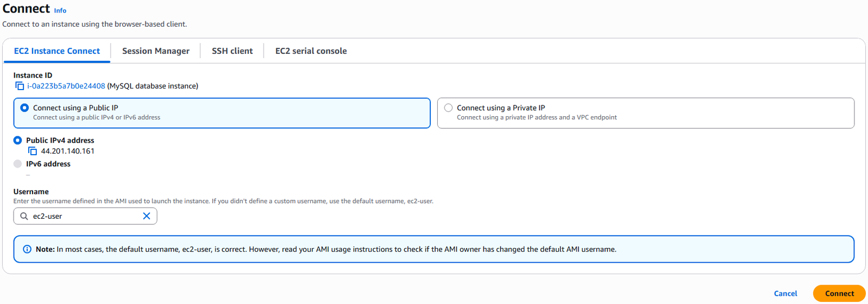Switch to the Session Manager tab
Image resolution: width=868 pixels, height=304 pixels.
point(156,51)
